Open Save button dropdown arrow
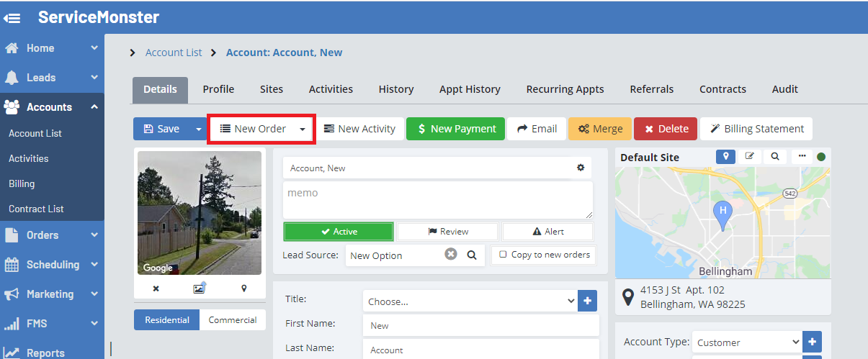The height and width of the screenshot is (359, 868). point(199,129)
